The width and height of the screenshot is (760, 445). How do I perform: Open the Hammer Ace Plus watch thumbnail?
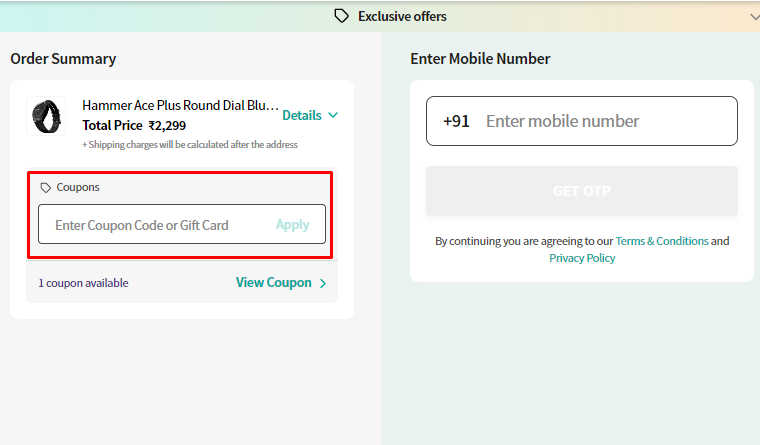coord(46,116)
